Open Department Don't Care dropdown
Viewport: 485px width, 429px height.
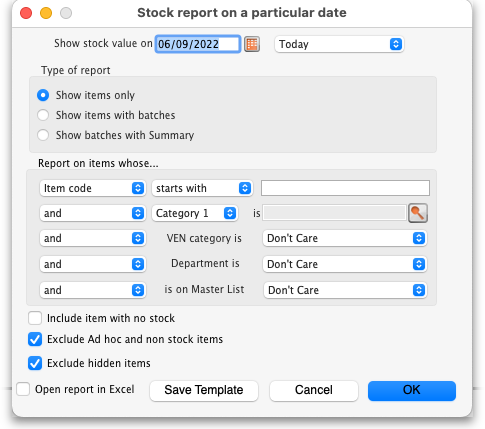345,264
